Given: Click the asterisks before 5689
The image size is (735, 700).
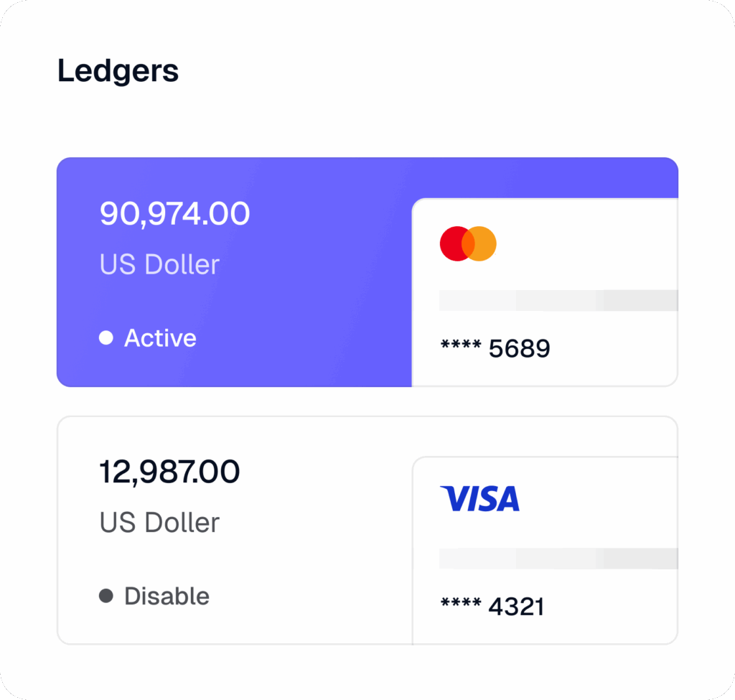Looking at the screenshot, I should (x=460, y=347).
